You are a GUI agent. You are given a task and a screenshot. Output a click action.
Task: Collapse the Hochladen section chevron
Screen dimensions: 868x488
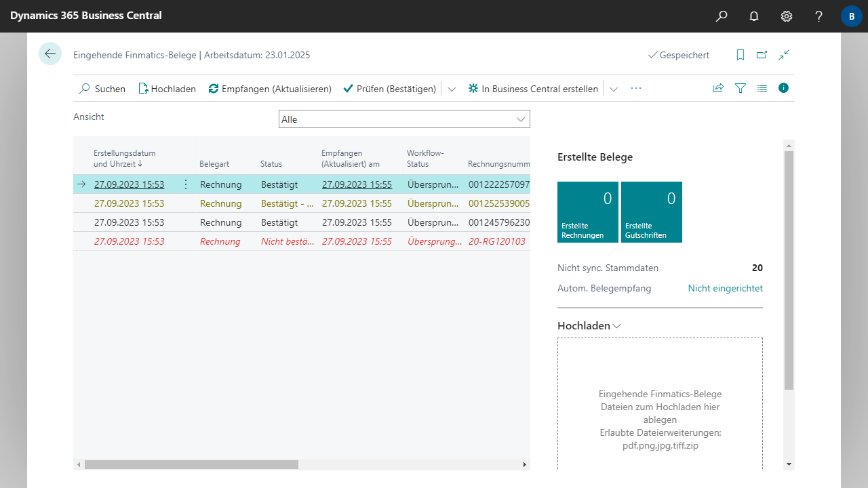click(x=616, y=326)
